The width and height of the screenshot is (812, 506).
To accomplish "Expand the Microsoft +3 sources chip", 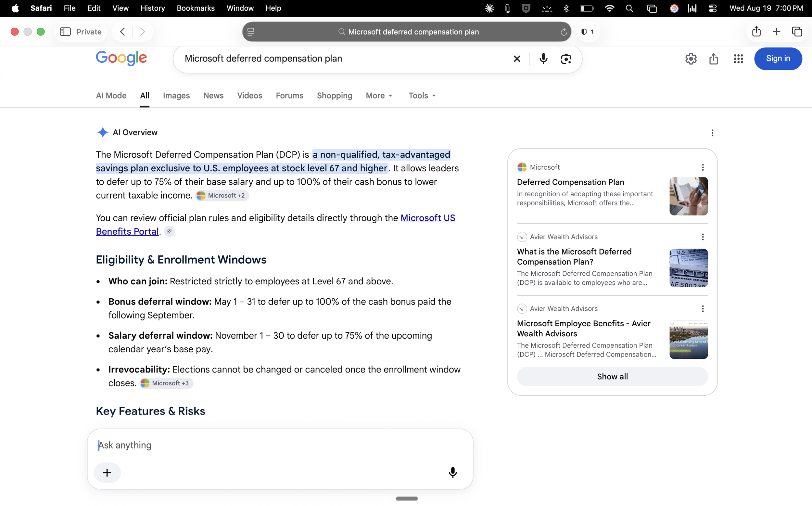I will (x=166, y=383).
